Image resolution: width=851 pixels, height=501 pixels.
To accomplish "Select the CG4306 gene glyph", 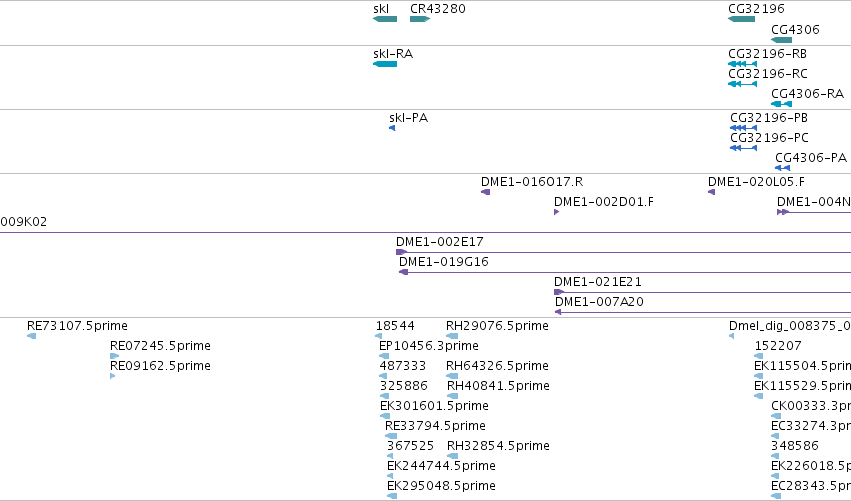I will 782,40.
